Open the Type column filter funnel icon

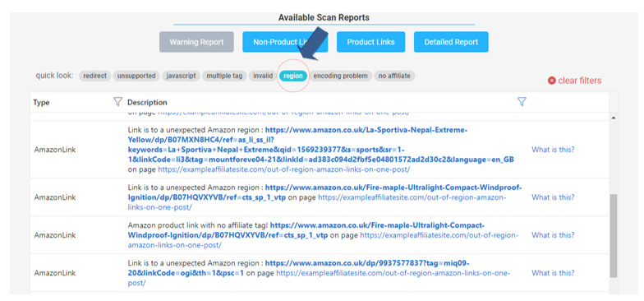(118, 102)
